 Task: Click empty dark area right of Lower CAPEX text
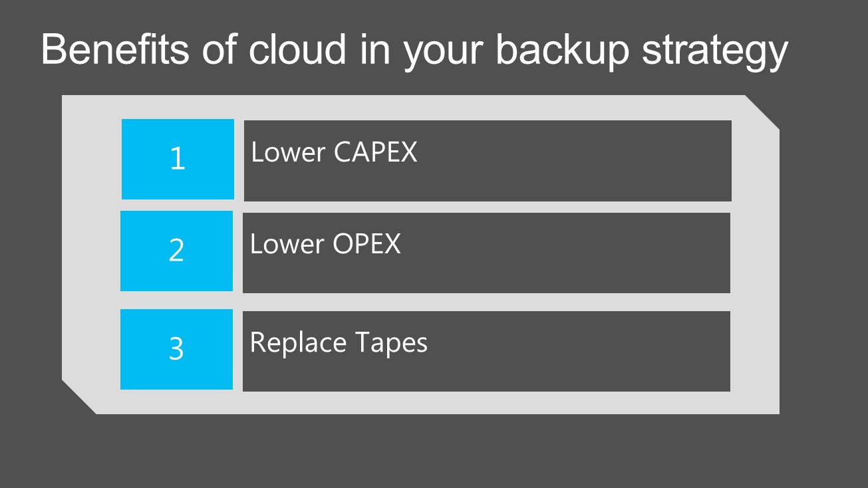point(572,160)
